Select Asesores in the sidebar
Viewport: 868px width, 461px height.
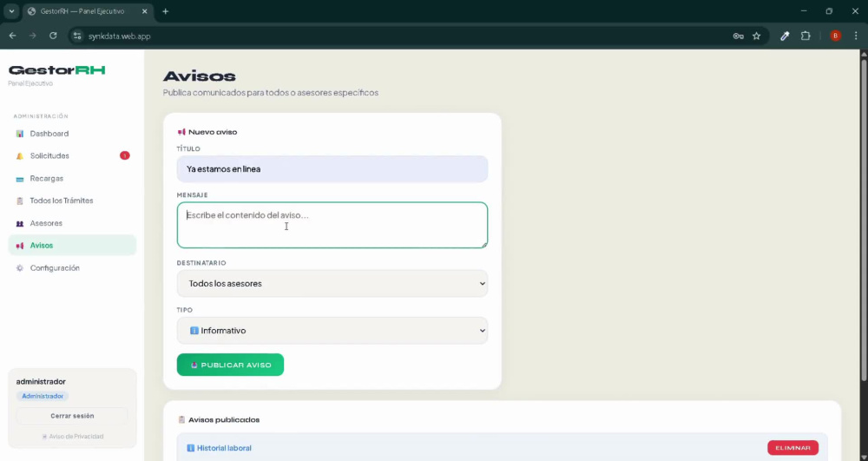[72, 223]
